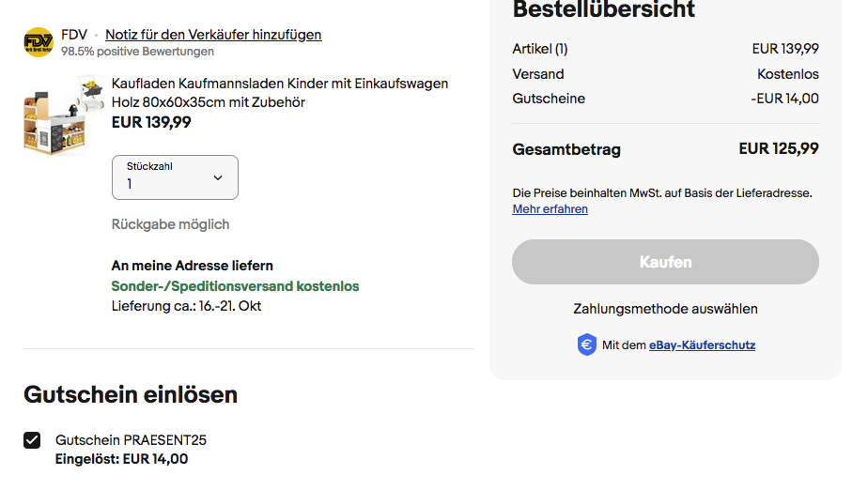Uncheck the Gutschein PRAESENT25 checkbox
The image size is (868, 490).
coord(33,440)
